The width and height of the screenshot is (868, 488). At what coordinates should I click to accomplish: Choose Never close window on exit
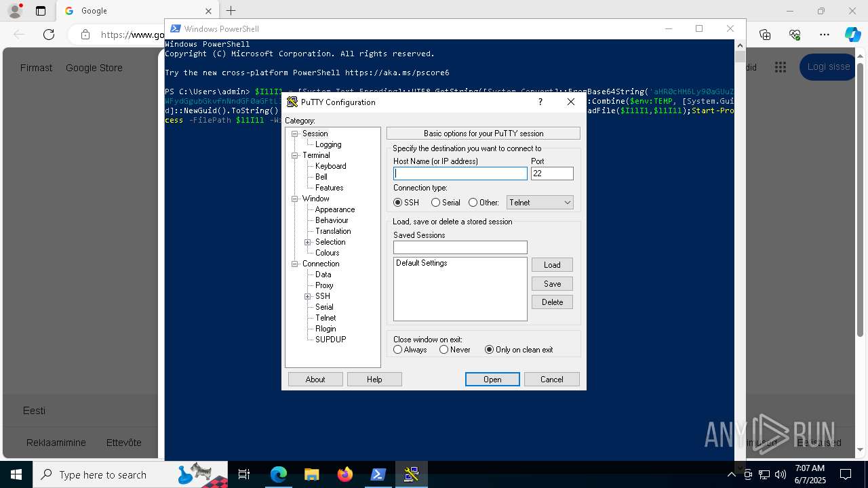pos(444,350)
